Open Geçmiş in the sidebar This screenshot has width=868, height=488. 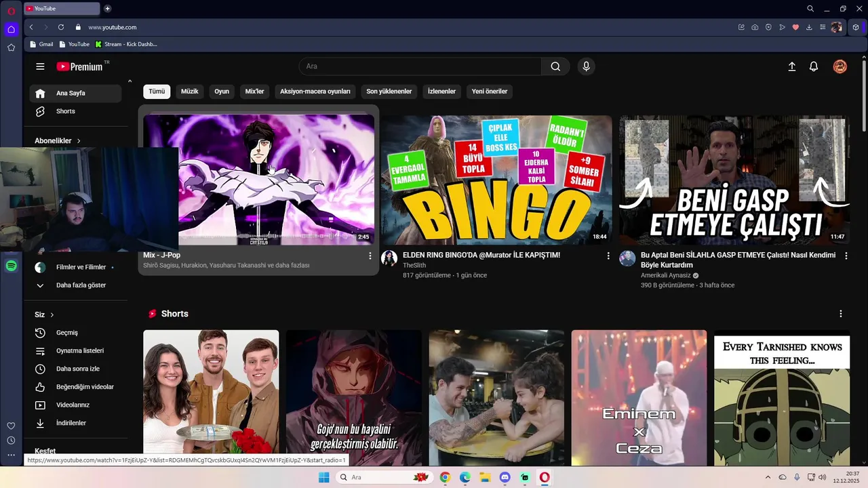(75, 333)
